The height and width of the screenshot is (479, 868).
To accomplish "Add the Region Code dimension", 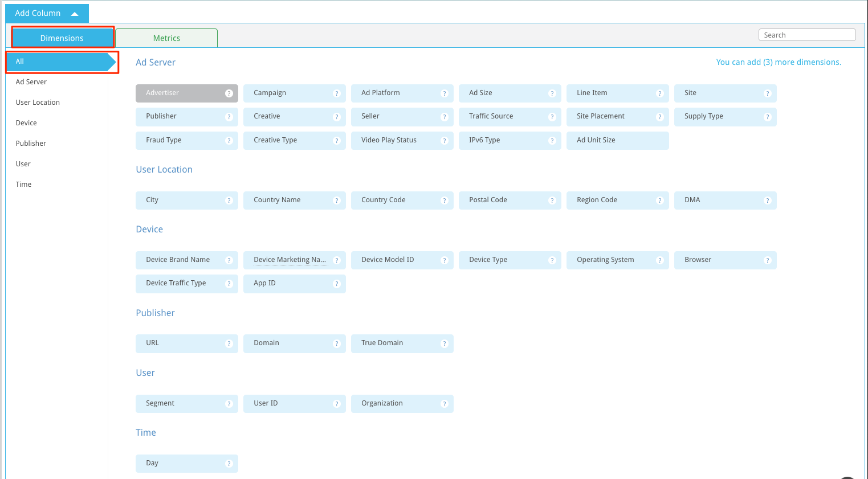I will [x=618, y=200].
